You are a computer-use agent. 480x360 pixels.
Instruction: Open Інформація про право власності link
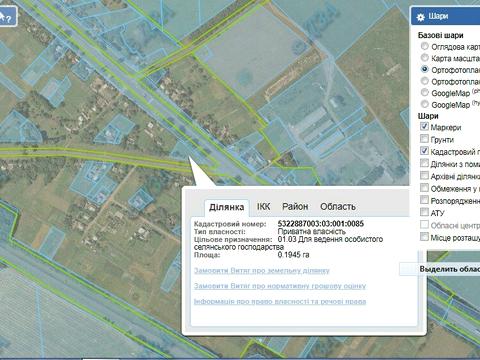pos(280,301)
